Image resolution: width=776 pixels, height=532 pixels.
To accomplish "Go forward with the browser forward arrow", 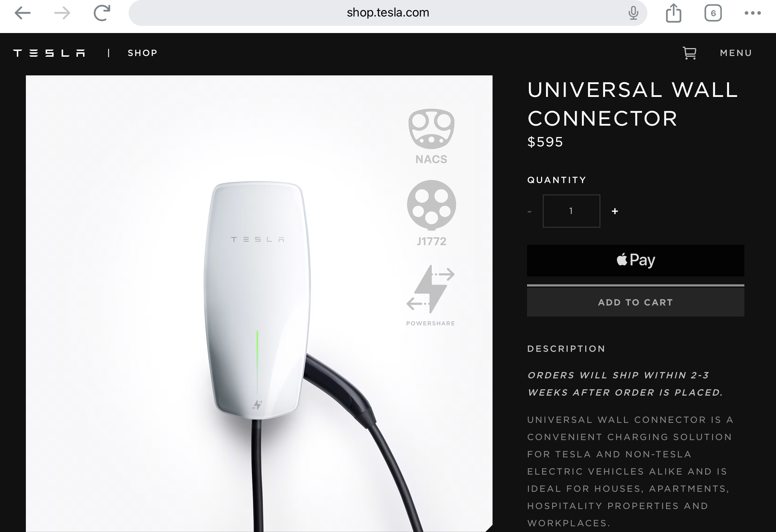I will point(62,13).
